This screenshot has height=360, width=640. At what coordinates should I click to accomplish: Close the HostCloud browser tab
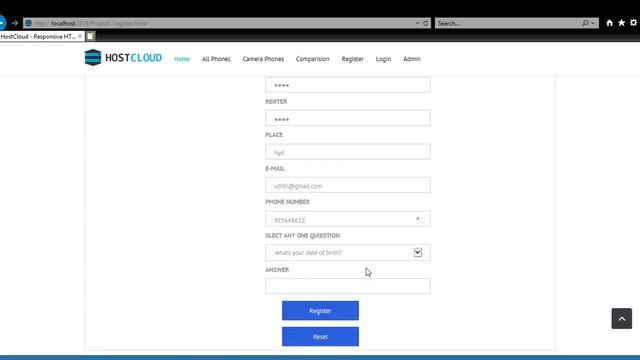80,36
